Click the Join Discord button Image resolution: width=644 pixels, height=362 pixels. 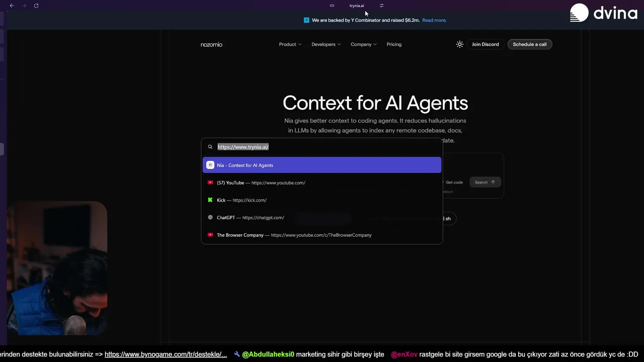tap(486, 44)
